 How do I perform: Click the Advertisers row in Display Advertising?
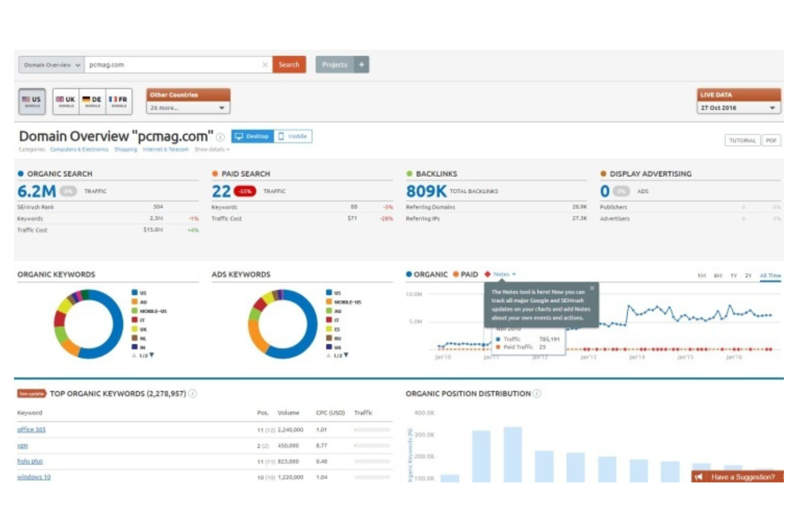(690, 218)
